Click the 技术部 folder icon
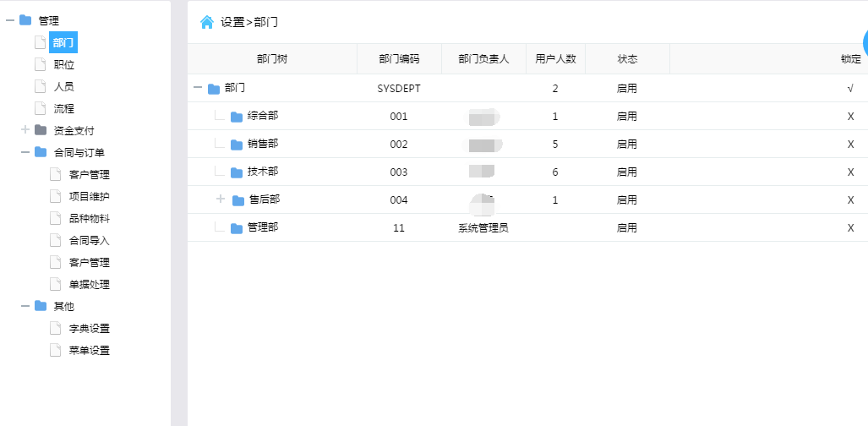The height and width of the screenshot is (426, 868). click(x=237, y=172)
